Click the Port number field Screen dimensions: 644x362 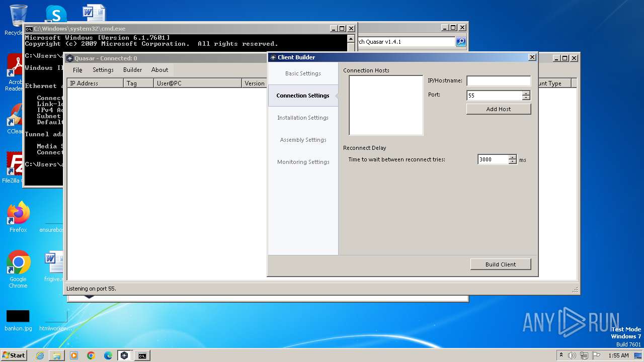click(494, 96)
